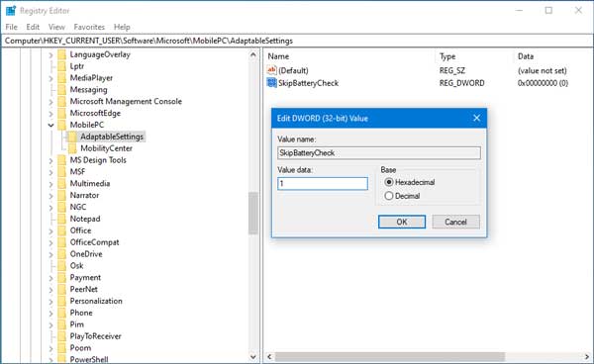Click the LanguageOverlay folder icon
Screen dimensions: 594x364
coord(61,54)
